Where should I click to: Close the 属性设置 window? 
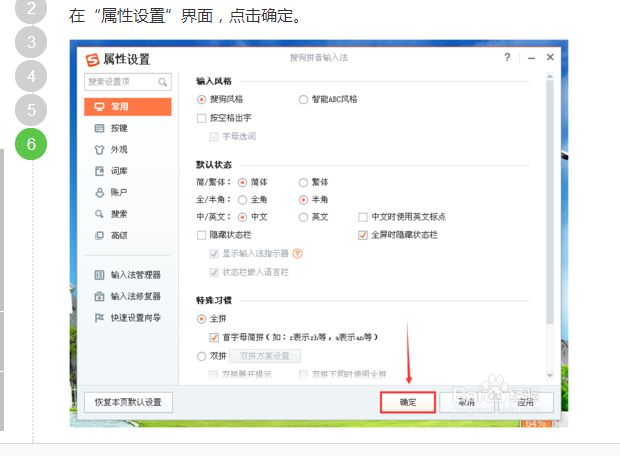pos(550,57)
